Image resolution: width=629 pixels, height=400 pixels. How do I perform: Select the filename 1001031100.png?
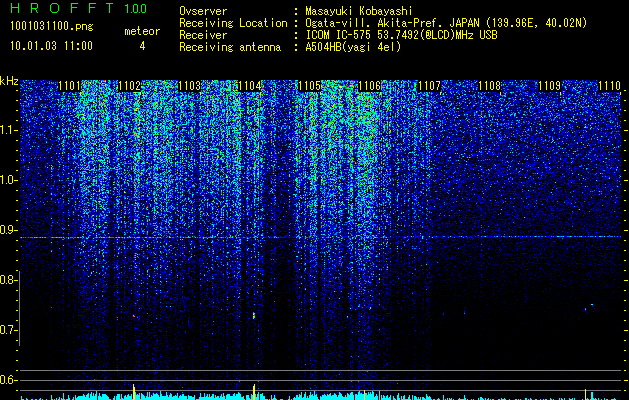[x=51, y=27]
